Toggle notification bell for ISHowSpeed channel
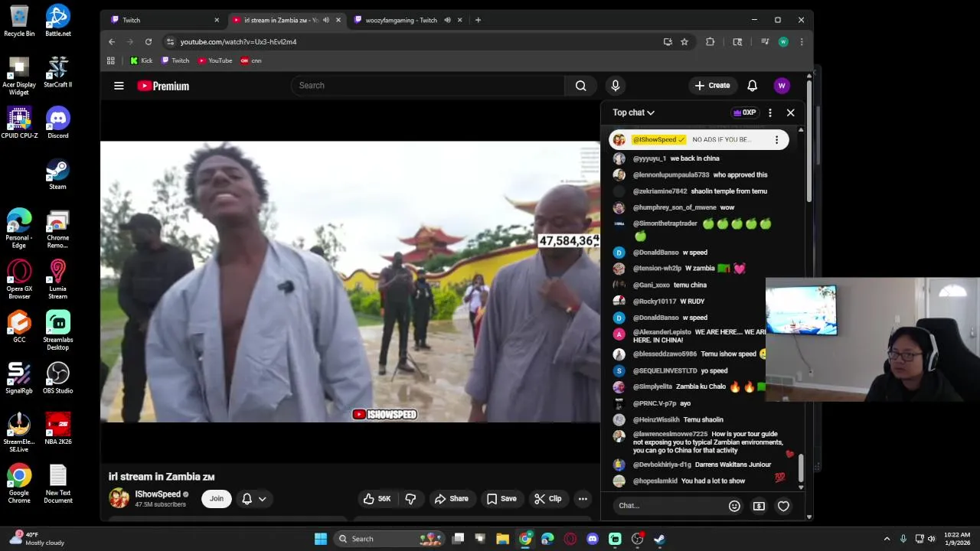The width and height of the screenshot is (980, 551). 247,499
